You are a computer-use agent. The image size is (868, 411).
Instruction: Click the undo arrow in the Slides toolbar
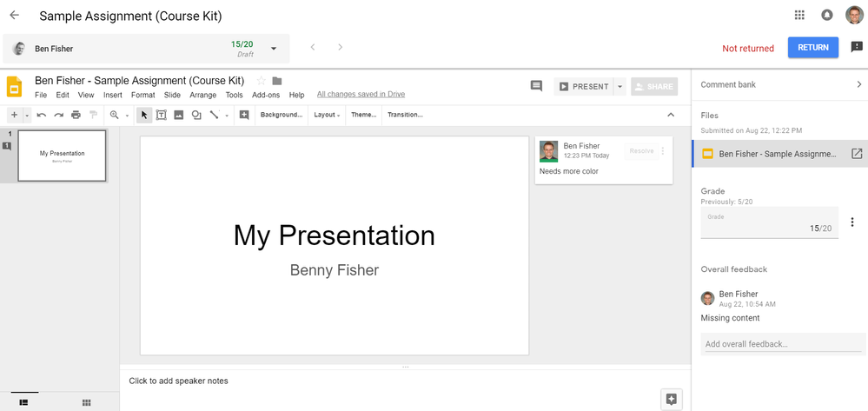click(41, 115)
